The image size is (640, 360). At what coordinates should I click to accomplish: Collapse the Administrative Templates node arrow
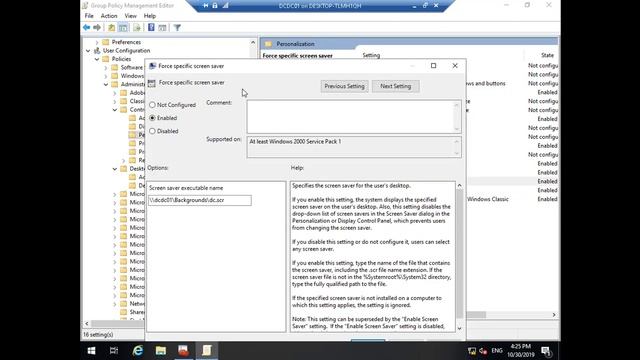pos(106,84)
